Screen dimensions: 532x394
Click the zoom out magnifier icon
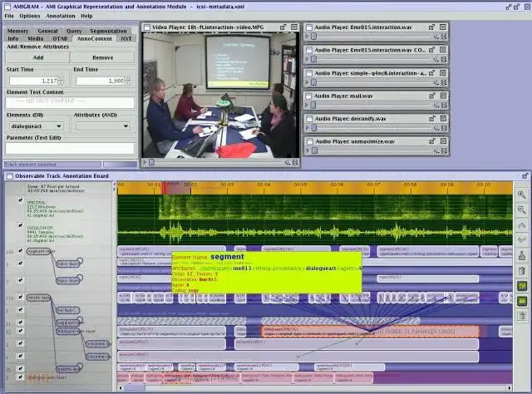tap(521, 210)
